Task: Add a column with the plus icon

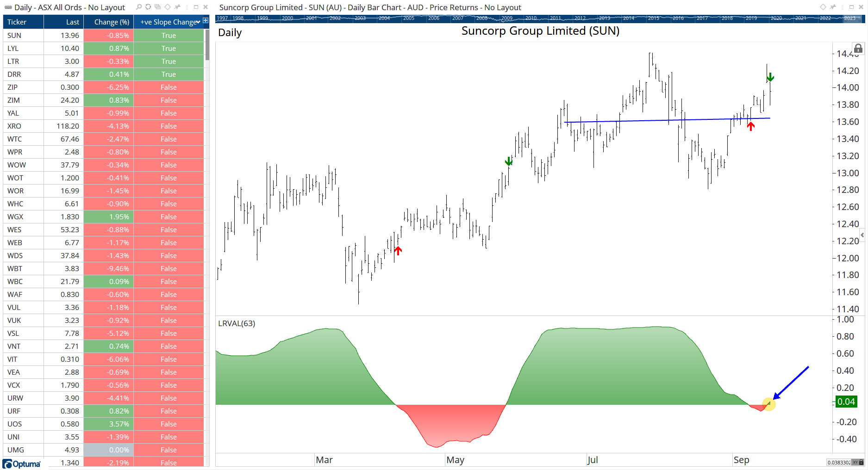Action: (x=206, y=21)
